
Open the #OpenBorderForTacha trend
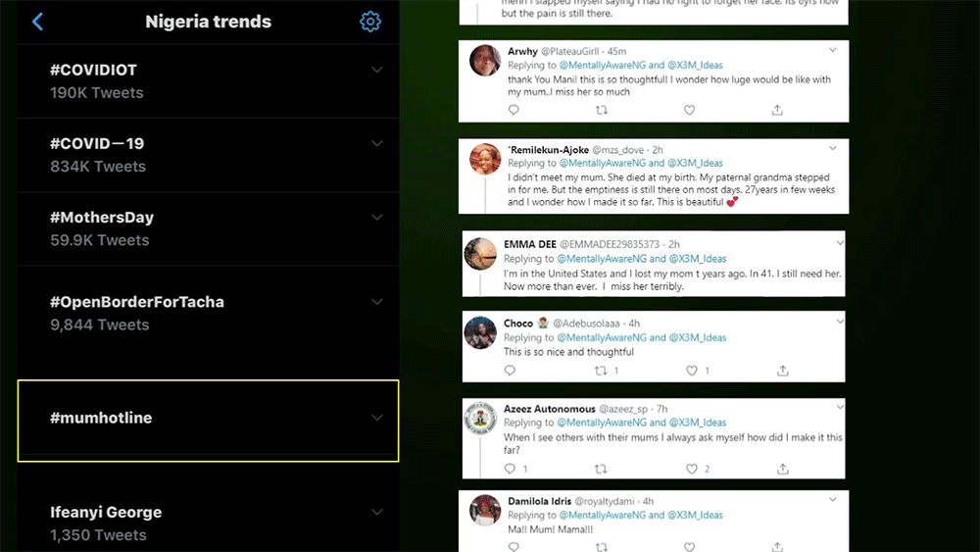208,313
